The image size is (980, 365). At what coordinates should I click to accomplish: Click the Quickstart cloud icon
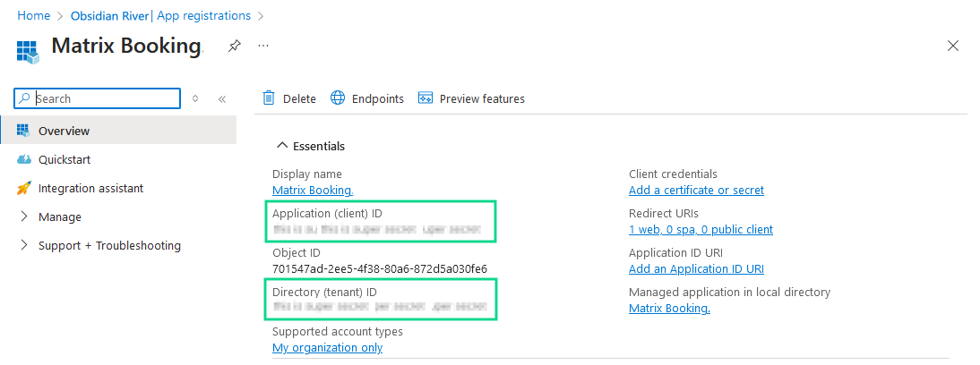coord(23,159)
